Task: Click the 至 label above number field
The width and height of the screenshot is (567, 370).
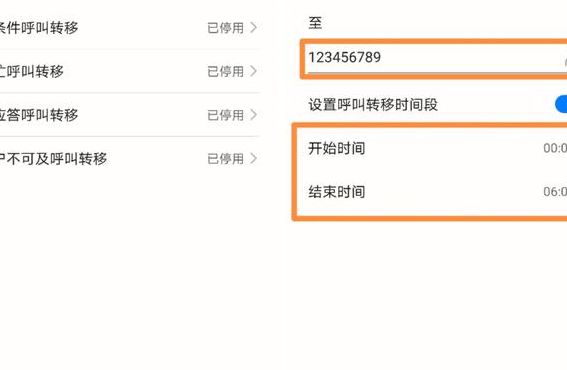Action: [x=315, y=23]
